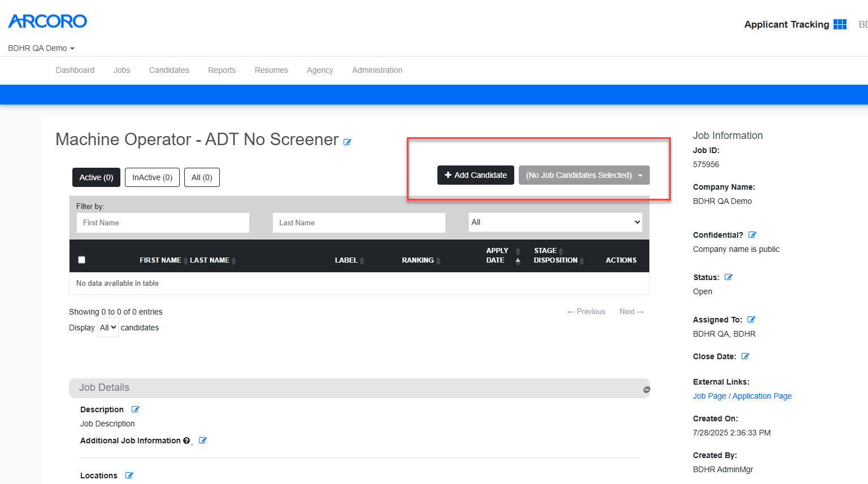
Task: Edit the job Status icon
Action: (728, 277)
